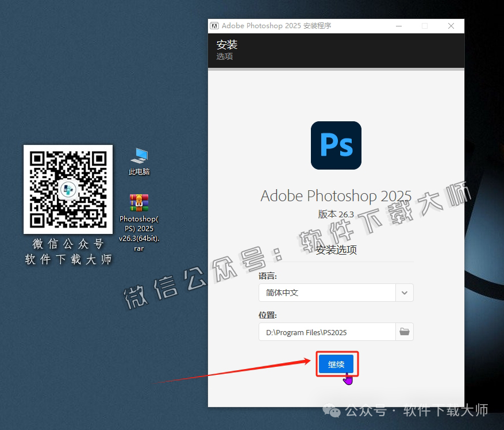Click the folder icon beside the PS2025 path
The width and height of the screenshot is (504, 430).
point(404,332)
